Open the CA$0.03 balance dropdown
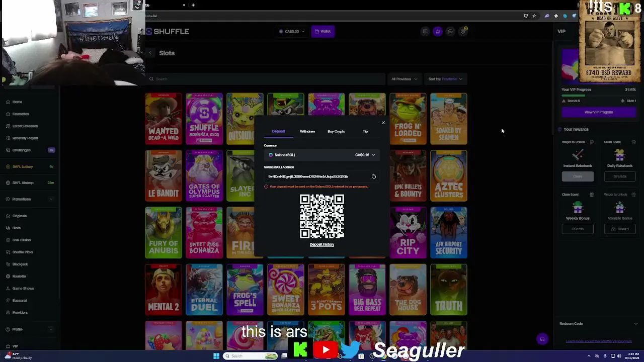 [292, 32]
